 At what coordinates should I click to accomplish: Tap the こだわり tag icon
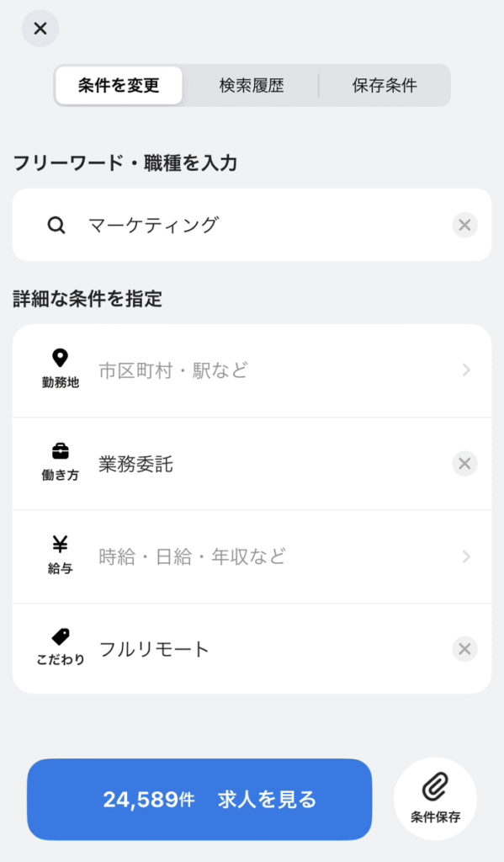click(60, 636)
